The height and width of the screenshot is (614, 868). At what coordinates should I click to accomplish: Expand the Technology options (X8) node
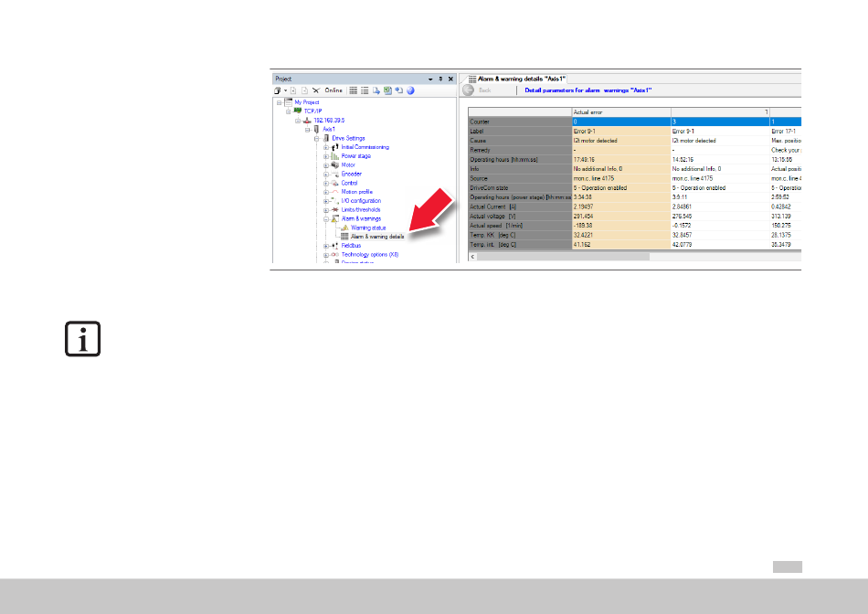click(x=326, y=255)
